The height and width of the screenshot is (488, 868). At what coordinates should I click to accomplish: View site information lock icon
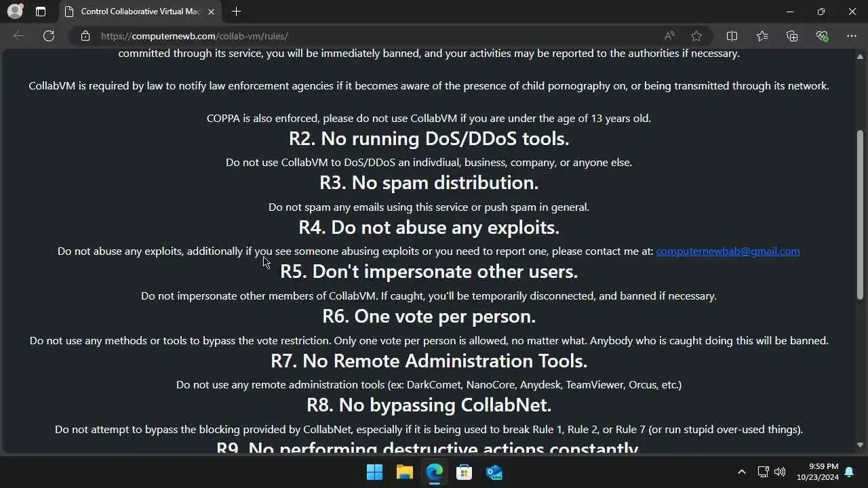[85, 36]
